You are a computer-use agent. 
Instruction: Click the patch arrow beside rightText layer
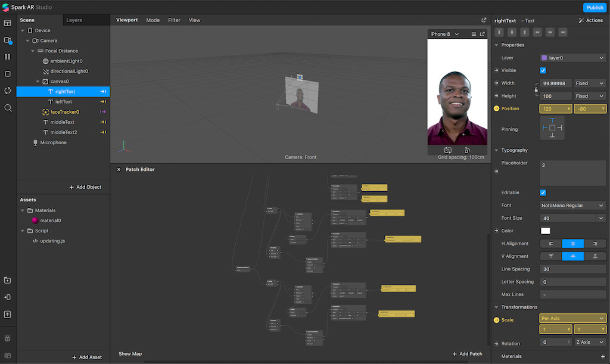coord(103,91)
